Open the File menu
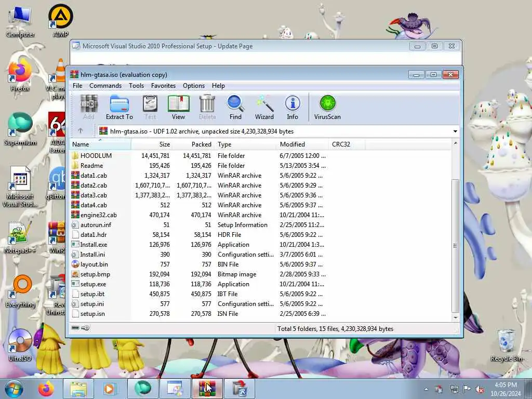The width and height of the screenshot is (532, 399). 77,86
